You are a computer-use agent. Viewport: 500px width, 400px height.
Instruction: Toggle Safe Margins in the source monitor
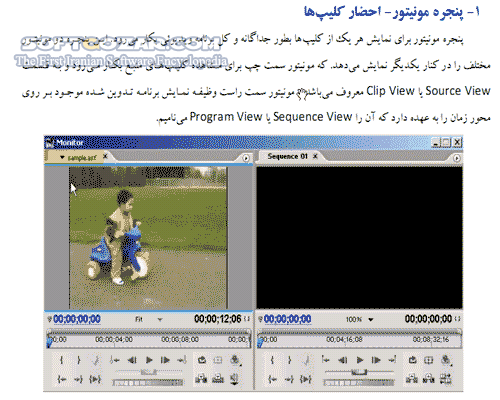(x=218, y=360)
